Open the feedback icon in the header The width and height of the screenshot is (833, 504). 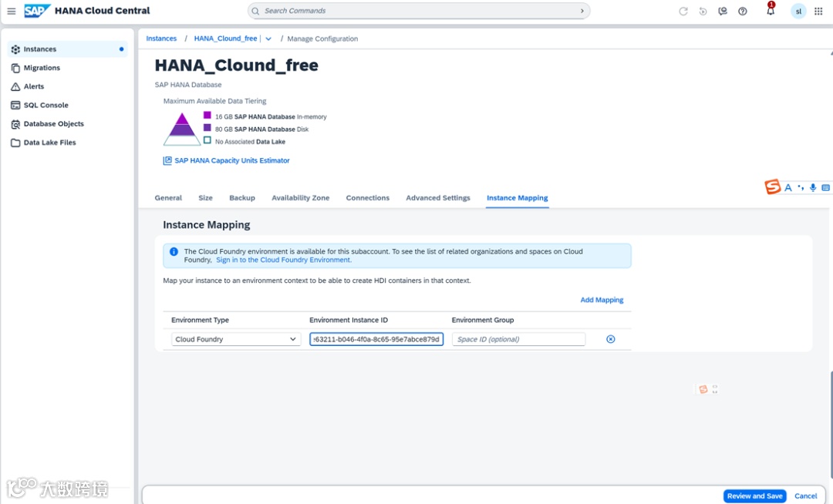[x=723, y=11]
